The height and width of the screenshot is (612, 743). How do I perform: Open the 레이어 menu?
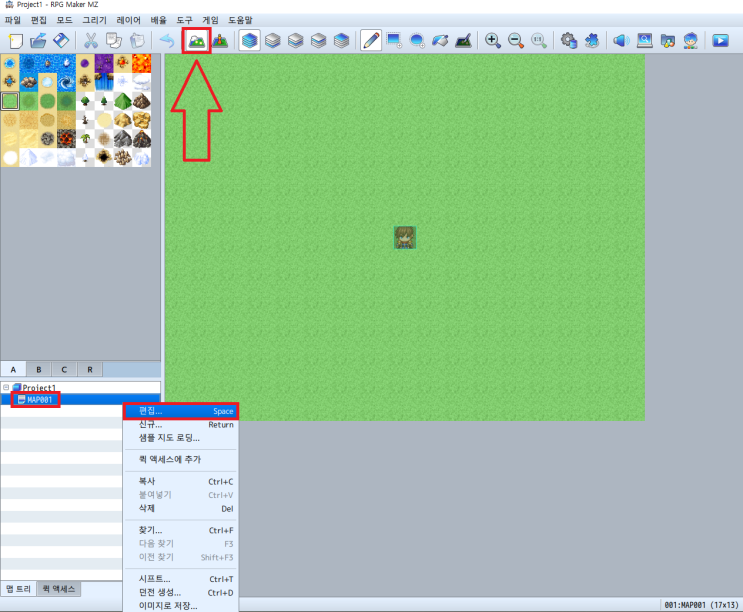click(128, 20)
